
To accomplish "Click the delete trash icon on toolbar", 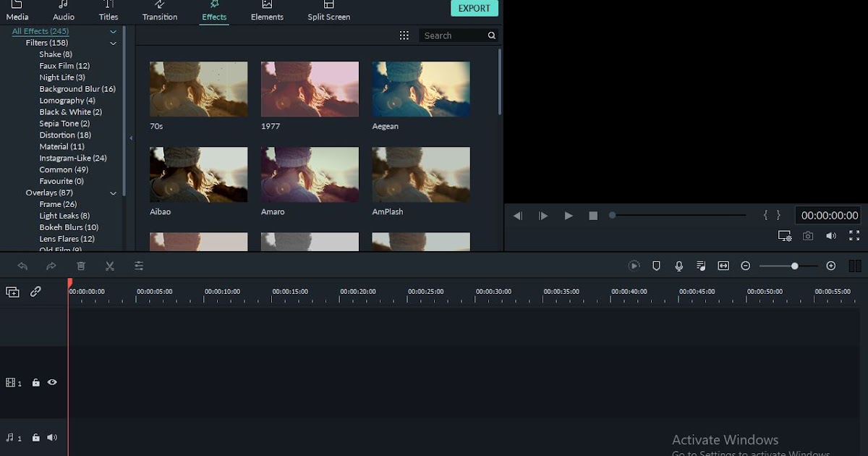I will coord(81,266).
